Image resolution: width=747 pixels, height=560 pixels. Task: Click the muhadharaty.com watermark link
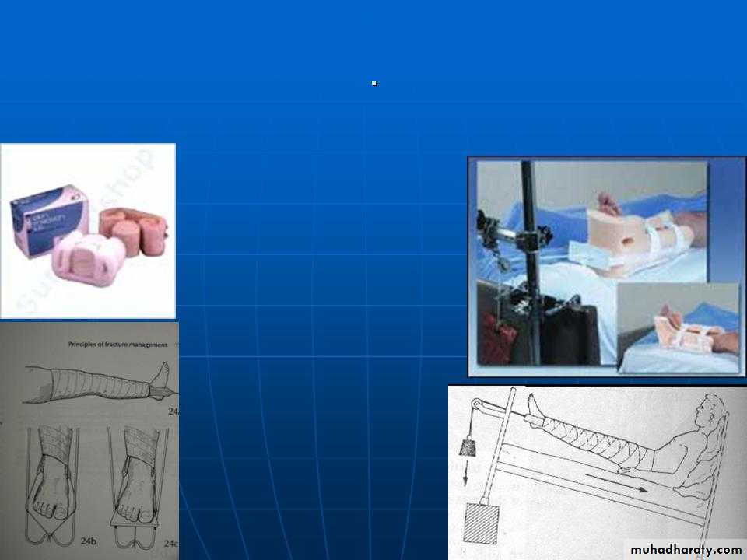(686, 549)
